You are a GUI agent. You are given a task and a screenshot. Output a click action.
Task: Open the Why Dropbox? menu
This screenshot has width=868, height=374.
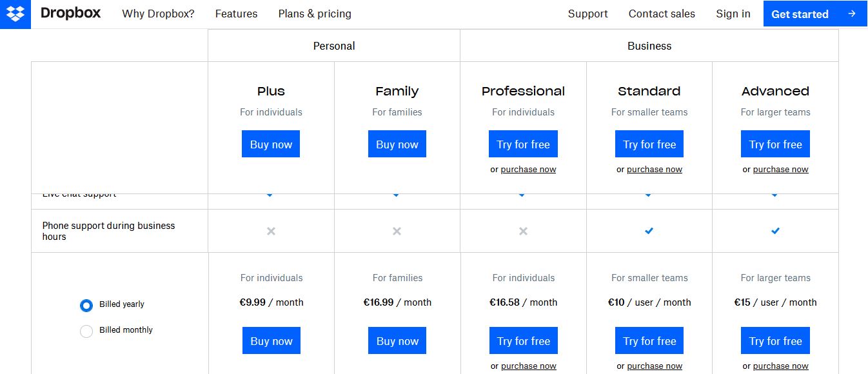click(158, 14)
